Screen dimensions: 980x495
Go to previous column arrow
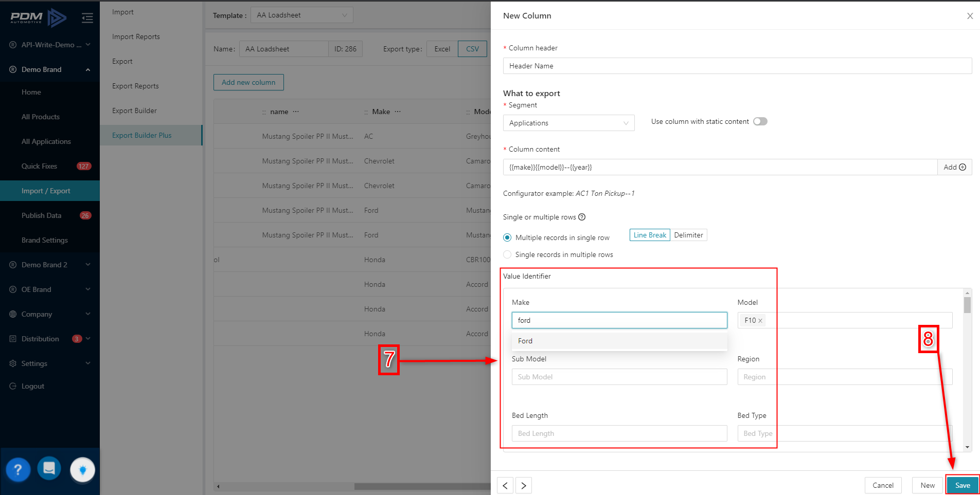[x=505, y=485]
